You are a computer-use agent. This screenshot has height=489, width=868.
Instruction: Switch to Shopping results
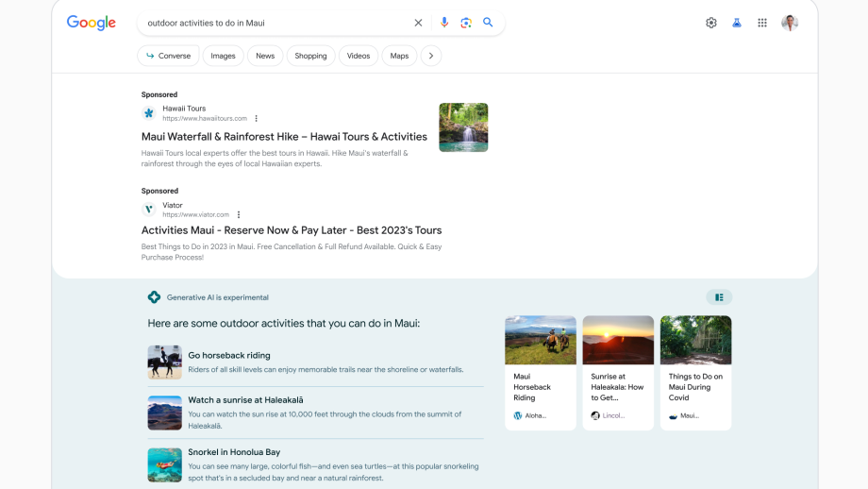310,56
